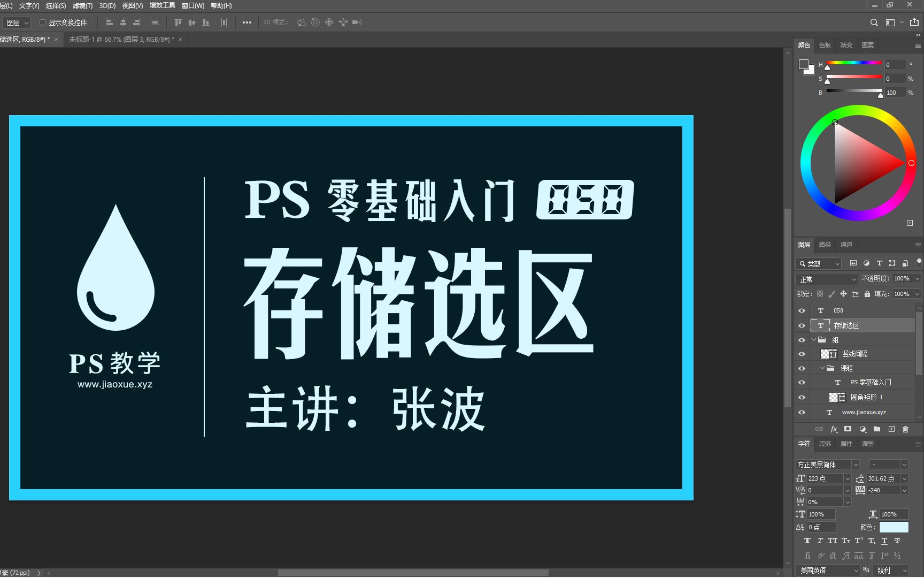Switch to 未标题-1 document tab
Viewport: 924px width, 578px height.
[x=121, y=40]
